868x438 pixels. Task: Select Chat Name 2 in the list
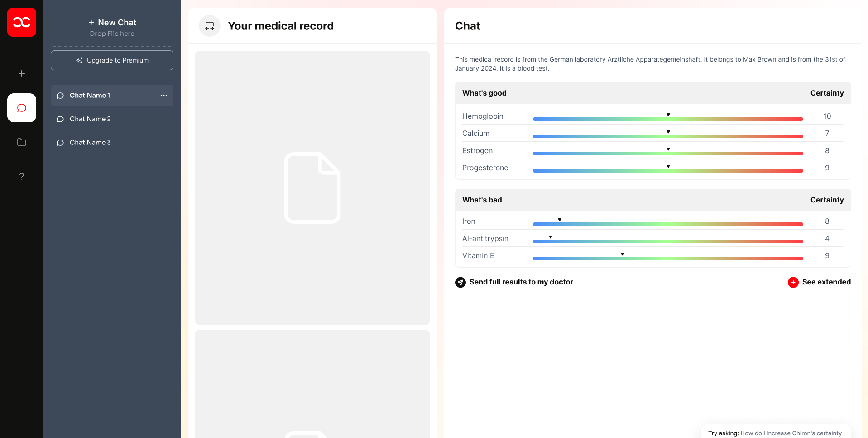coord(112,119)
